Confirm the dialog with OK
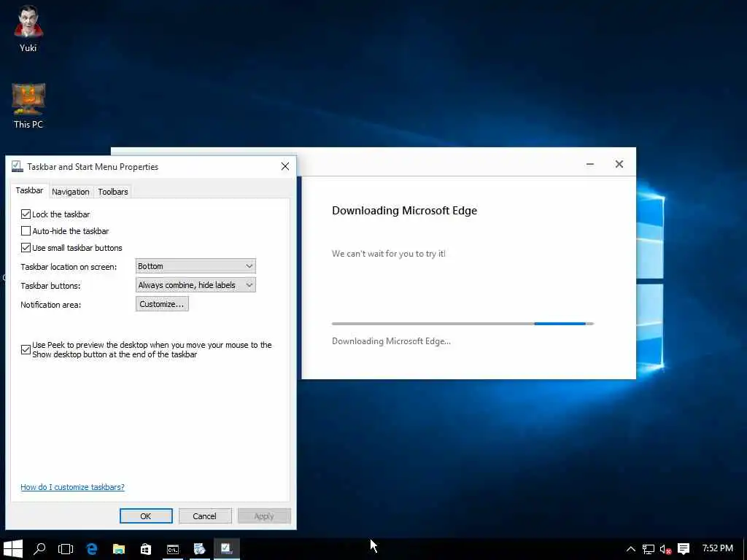Image resolution: width=747 pixels, height=560 pixels. tap(146, 516)
